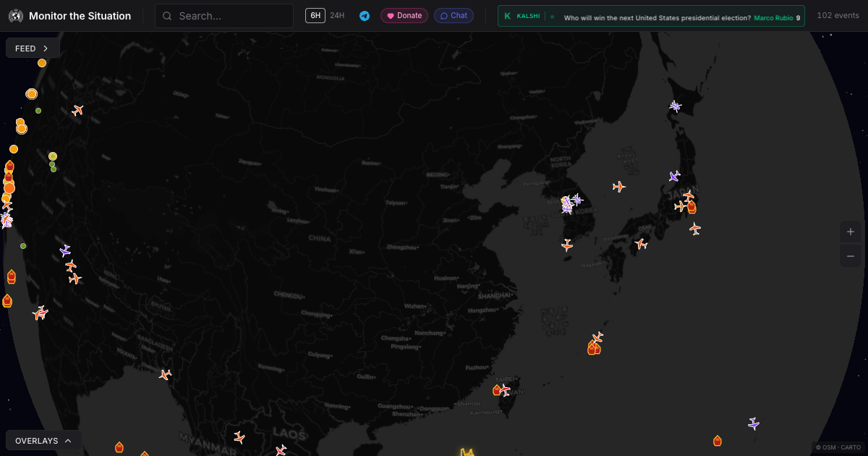
Task: Open the Monitor the Situation globe logo
Action: pyautogui.click(x=15, y=15)
